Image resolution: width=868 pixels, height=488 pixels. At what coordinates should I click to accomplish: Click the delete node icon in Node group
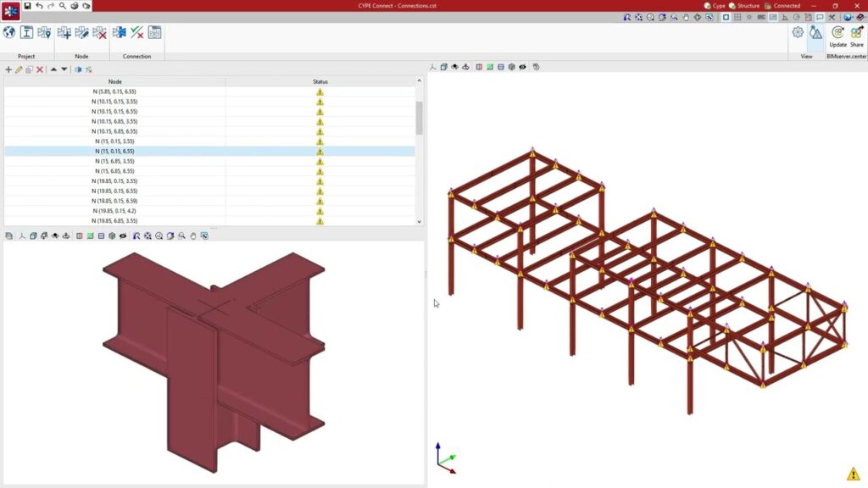point(100,33)
